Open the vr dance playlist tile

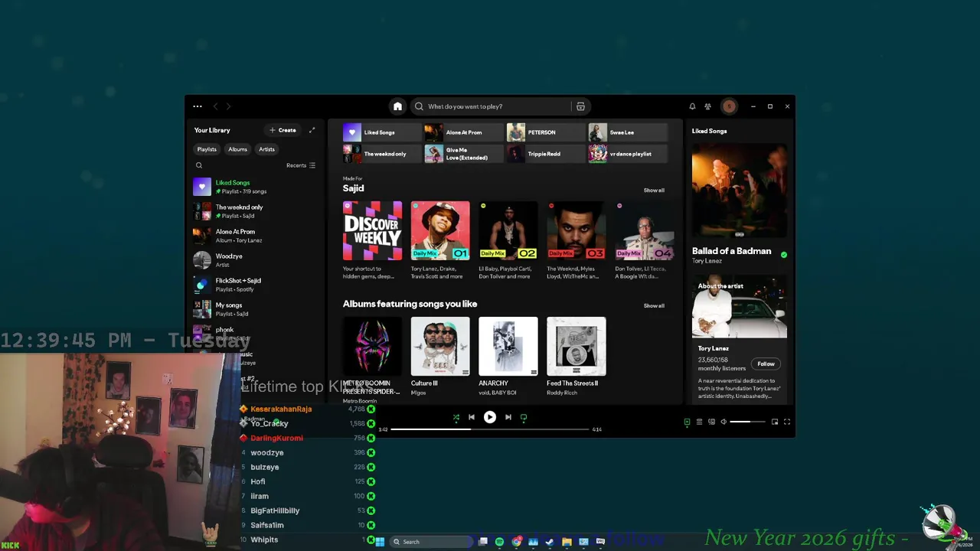(x=628, y=154)
